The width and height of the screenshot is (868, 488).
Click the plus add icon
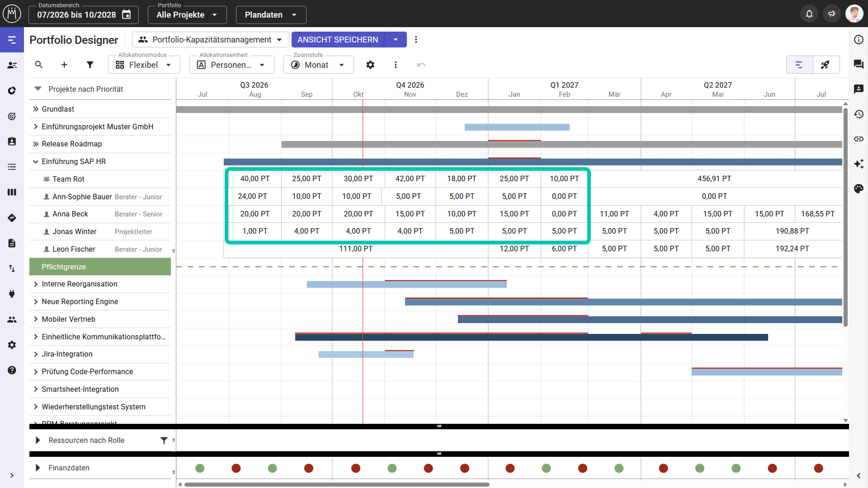(64, 65)
